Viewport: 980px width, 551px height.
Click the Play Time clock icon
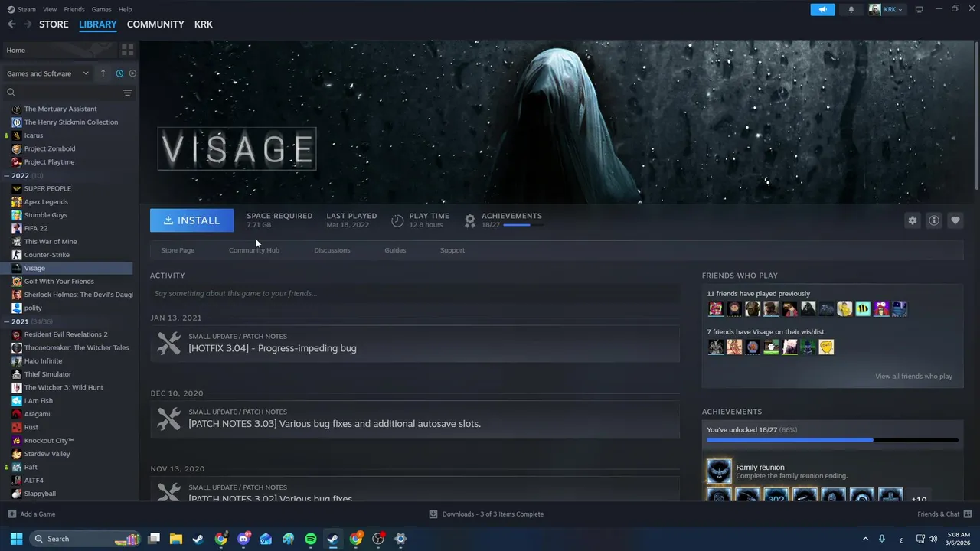tap(397, 220)
